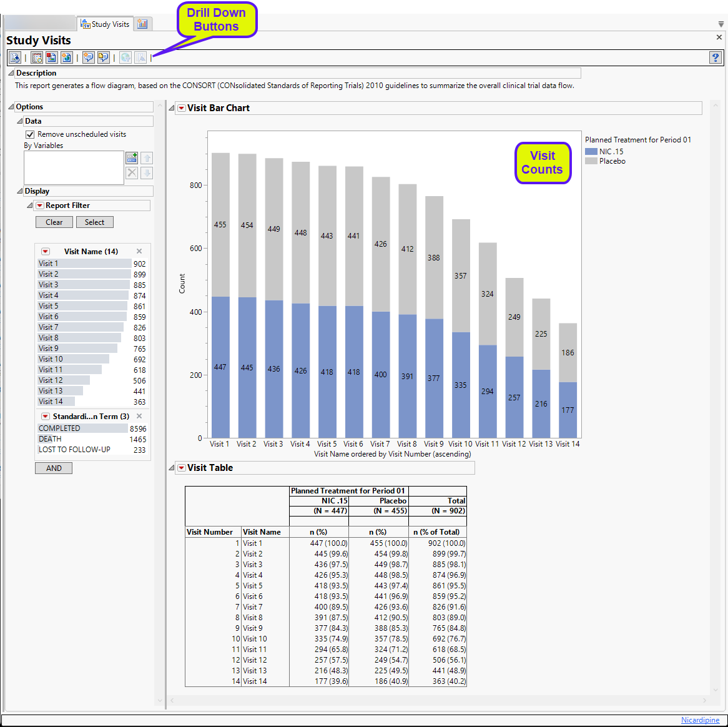728x727 pixels.
Task: Remove the Visit Name filter with its X
Action: coord(139,251)
